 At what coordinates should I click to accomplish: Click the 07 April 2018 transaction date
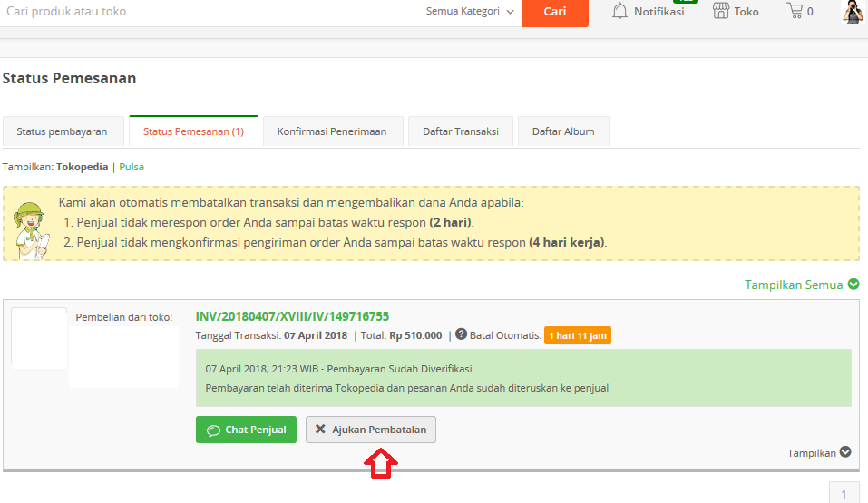click(x=316, y=335)
